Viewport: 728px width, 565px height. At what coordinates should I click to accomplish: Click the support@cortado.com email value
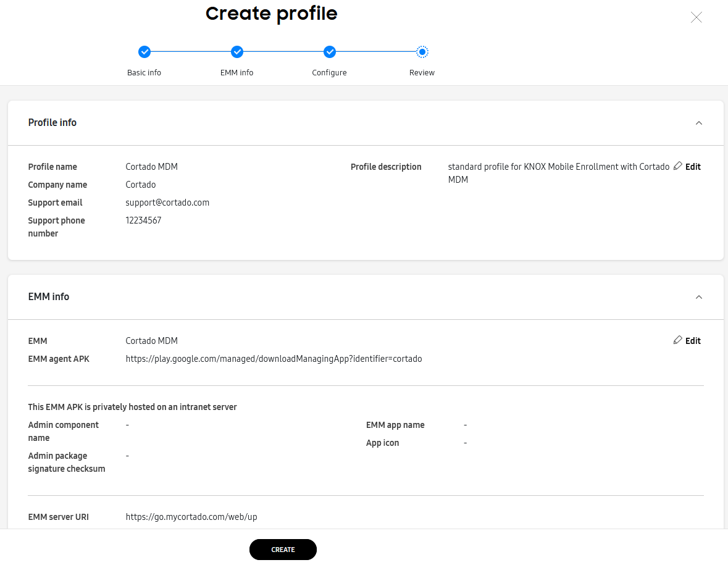[167, 203]
